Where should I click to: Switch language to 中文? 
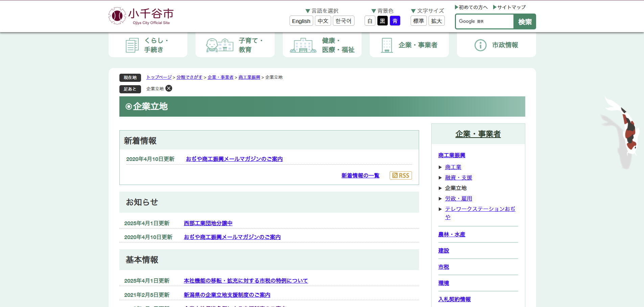point(323,21)
